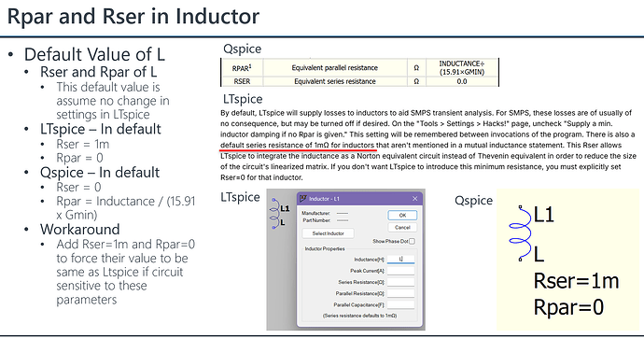Tick the Show Phase Dot checkbox
Screen dimensions: 644x338
[412, 241]
